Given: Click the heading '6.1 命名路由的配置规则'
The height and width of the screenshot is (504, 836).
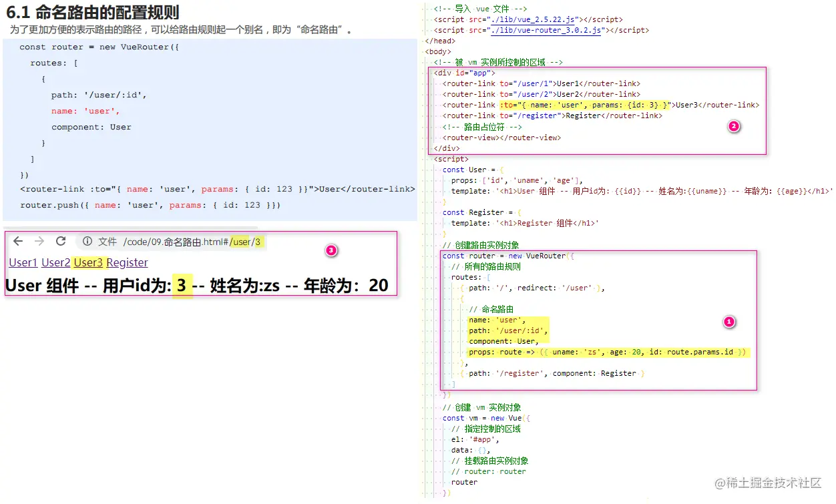Looking at the screenshot, I should pos(93,12).
